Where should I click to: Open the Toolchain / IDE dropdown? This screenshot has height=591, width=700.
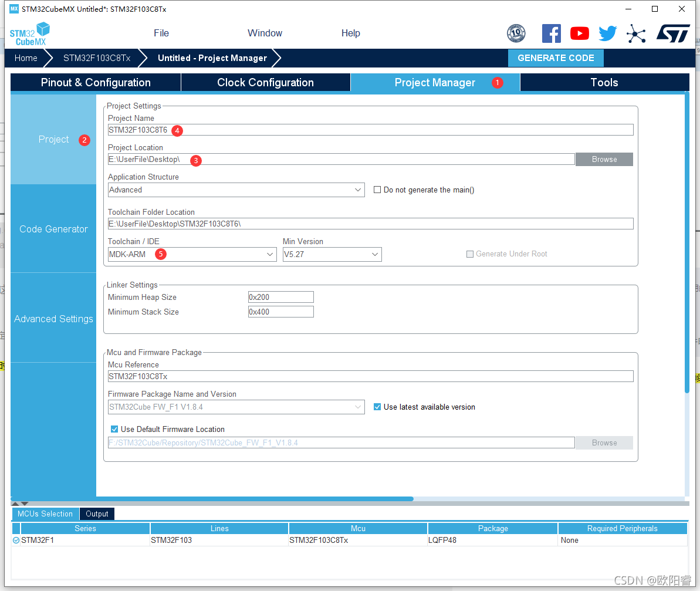[192, 255]
